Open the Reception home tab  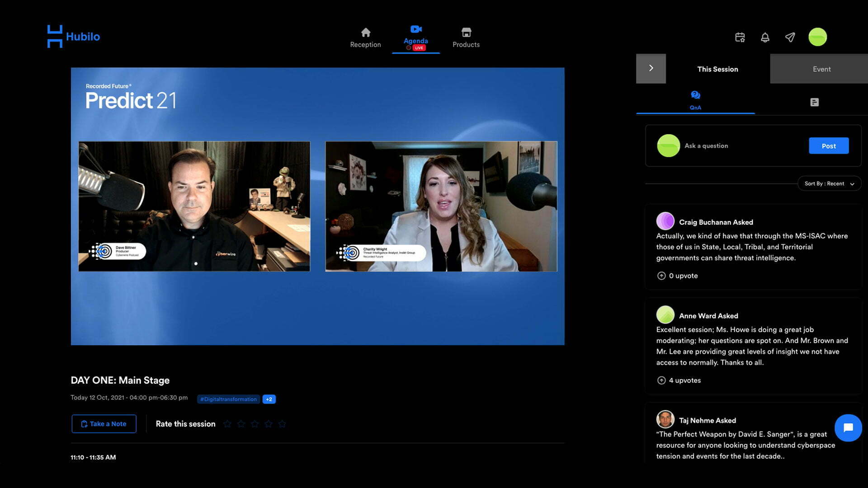tap(365, 38)
